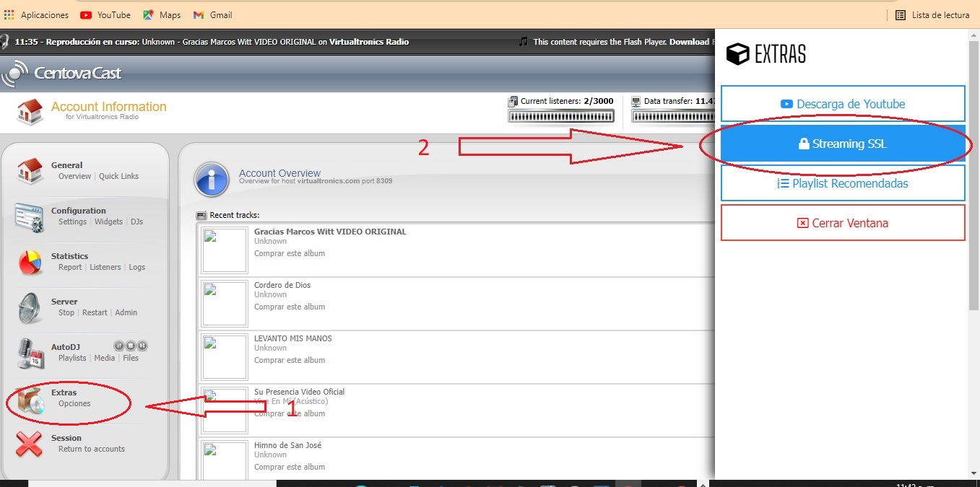This screenshot has width=980, height=487.
Task: Open Playlist Recomendadas option
Action: point(843,183)
